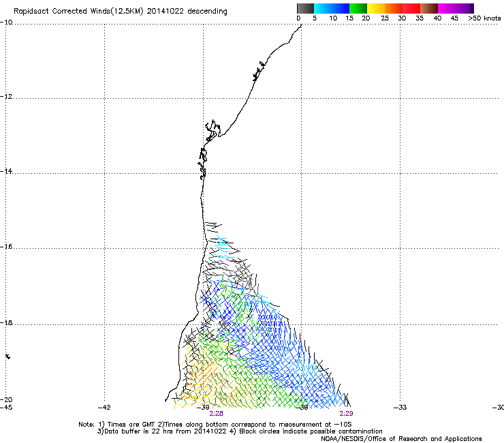Select the '-16' latitude axis label
The image size is (504, 443).
click(6, 247)
